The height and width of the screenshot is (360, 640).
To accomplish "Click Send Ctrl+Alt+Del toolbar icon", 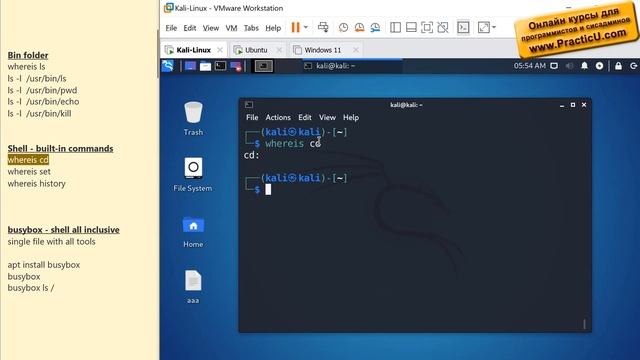I will coord(323,27).
